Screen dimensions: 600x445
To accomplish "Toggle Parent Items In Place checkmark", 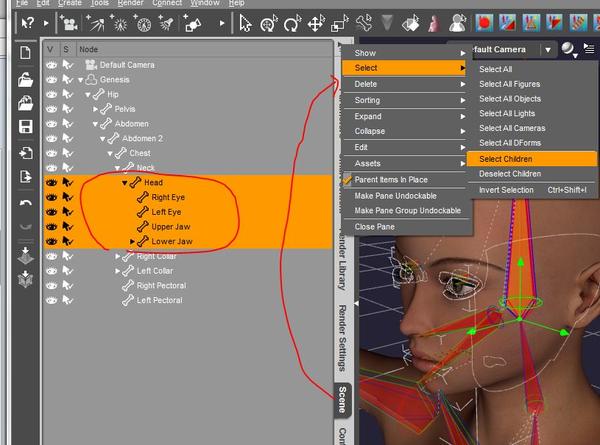I will coord(347,179).
